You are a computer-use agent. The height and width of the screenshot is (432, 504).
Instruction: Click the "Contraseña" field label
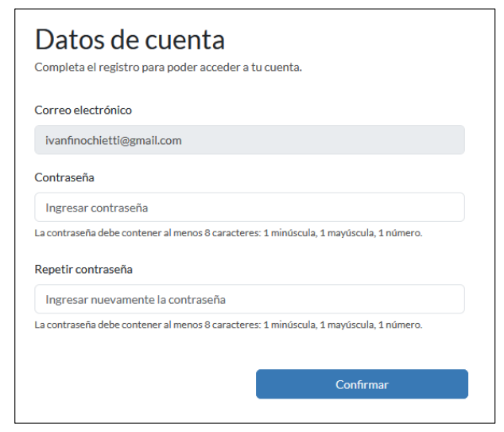(x=64, y=177)
